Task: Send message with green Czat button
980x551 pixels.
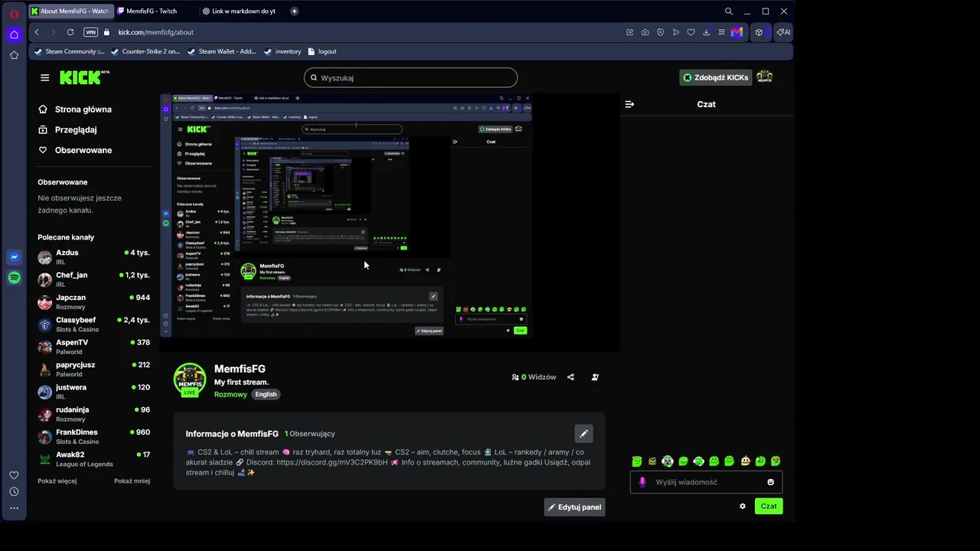Action: (x=769, y=506)
